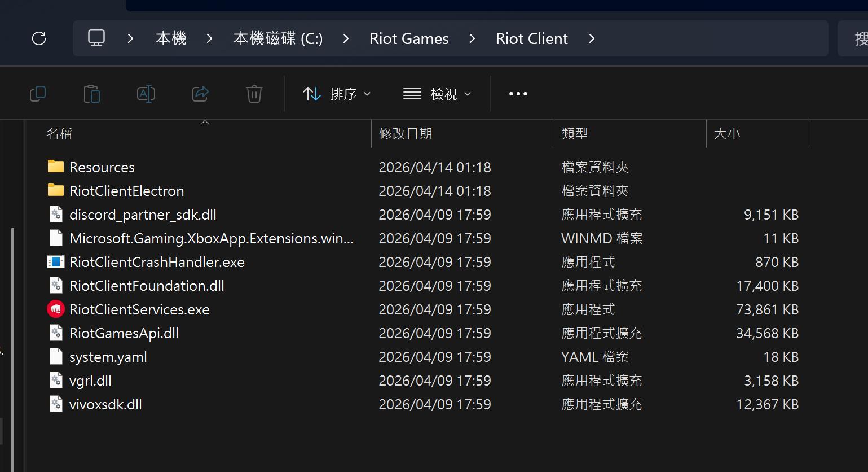
Task: Go to Riot Games breadcrumb folder
Action: coord(409,38)
